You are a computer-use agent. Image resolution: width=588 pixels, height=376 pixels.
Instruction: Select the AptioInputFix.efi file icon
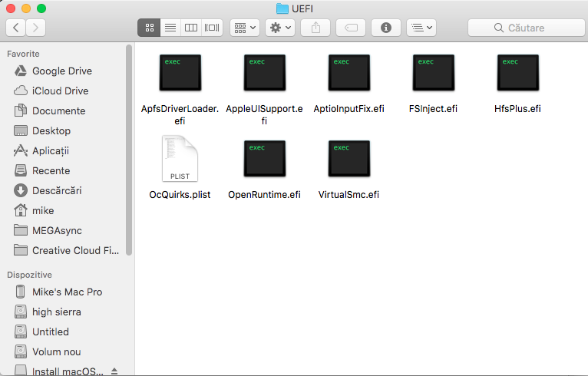point(349,73)
